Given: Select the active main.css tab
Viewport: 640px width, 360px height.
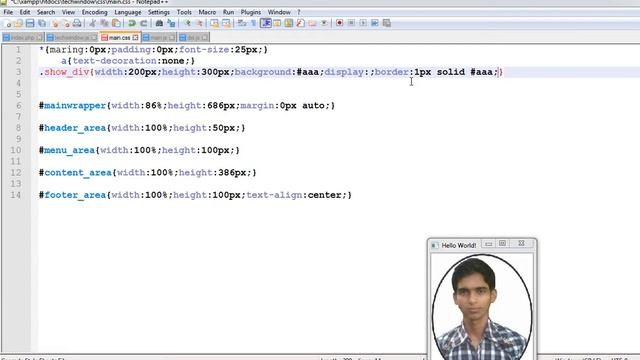Looking at the screenshot, I should 120,38.
